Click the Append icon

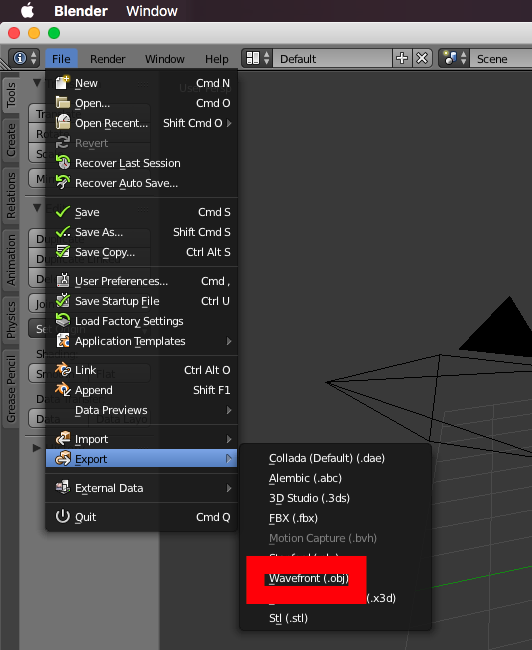coord(63,389)
